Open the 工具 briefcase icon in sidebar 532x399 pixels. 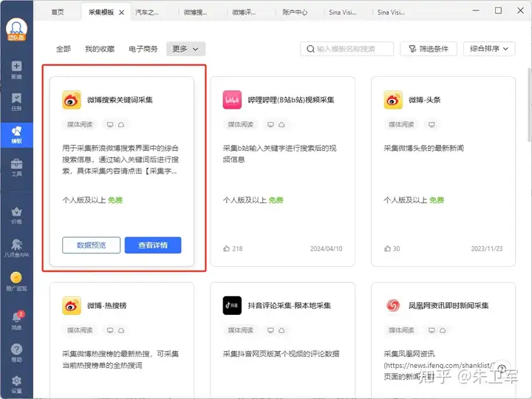16,164
